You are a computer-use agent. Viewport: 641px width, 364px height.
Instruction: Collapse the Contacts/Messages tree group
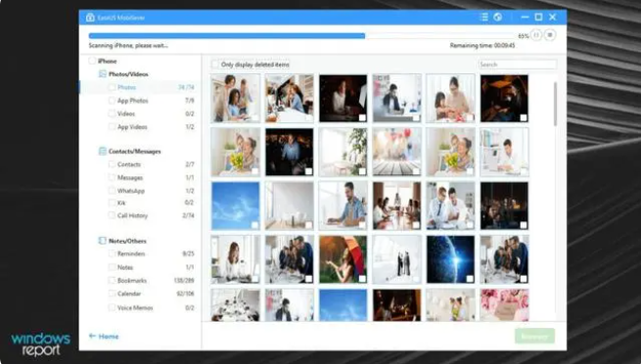[x=134, y=151]
